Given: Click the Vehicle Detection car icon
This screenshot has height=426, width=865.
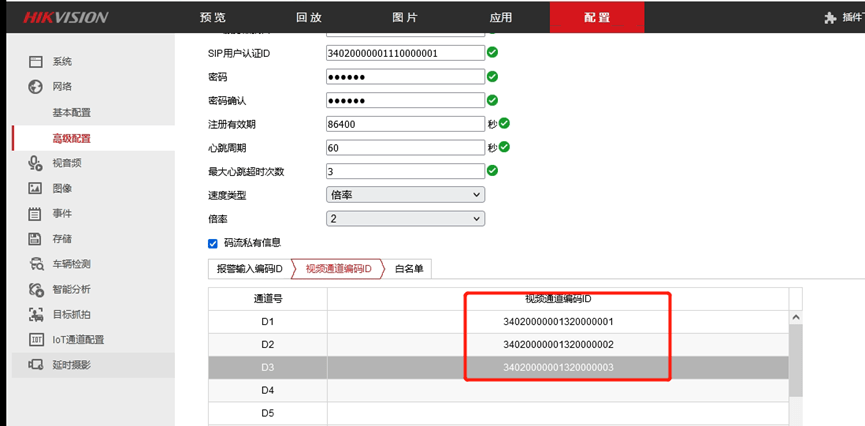Looking at the screenshot, I should tap(36, 264).
